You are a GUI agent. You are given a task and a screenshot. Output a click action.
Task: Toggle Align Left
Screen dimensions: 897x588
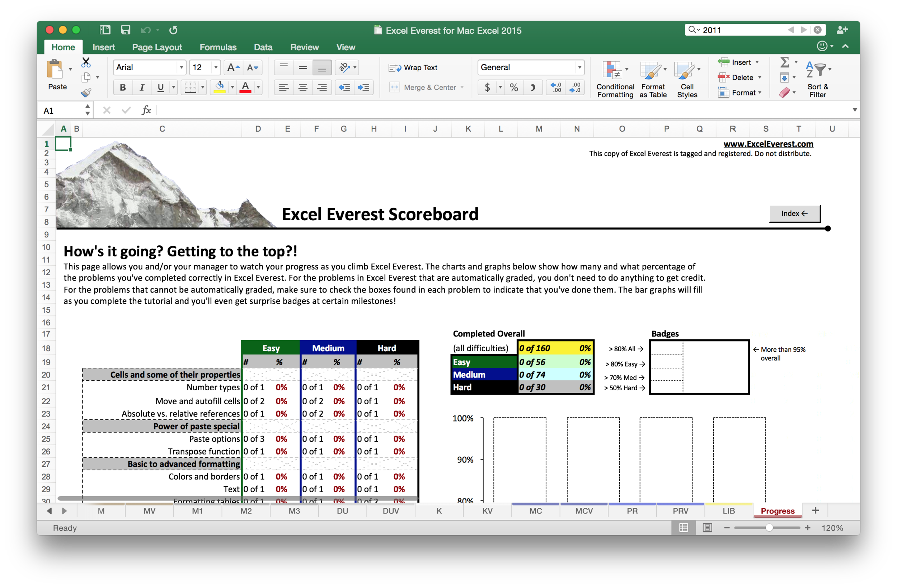pos(284,88)
